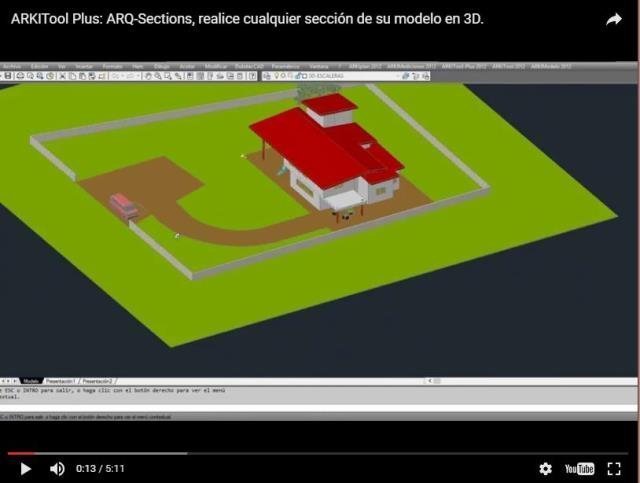Screen dimensions: 640x483
Task: Click the Print (plot) toolbar icon
Action: click(x=20, y=76)
